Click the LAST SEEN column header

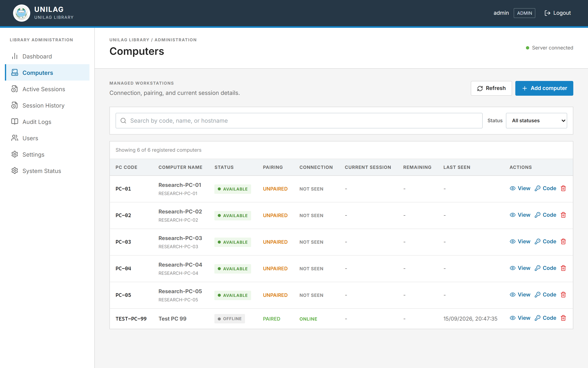[457, 167]
